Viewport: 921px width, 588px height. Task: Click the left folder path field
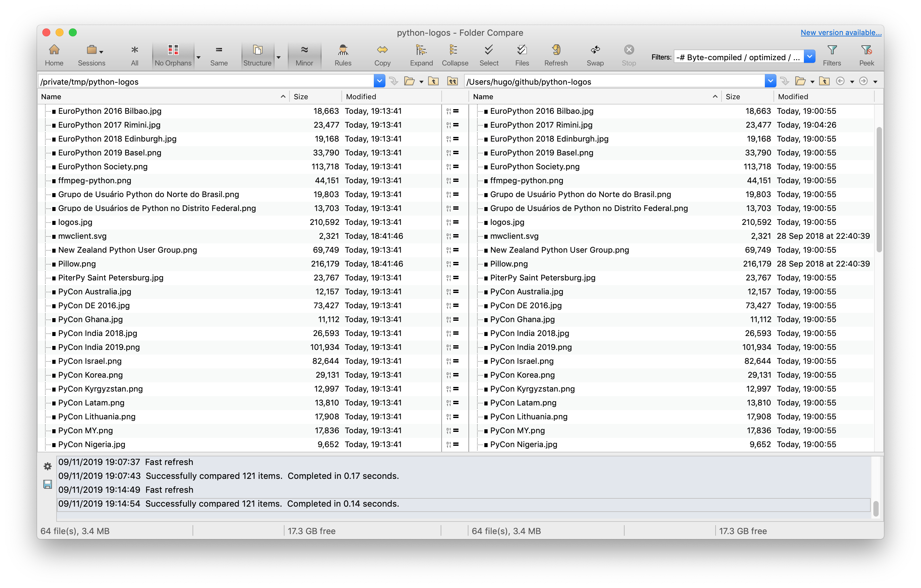(206, 81)
